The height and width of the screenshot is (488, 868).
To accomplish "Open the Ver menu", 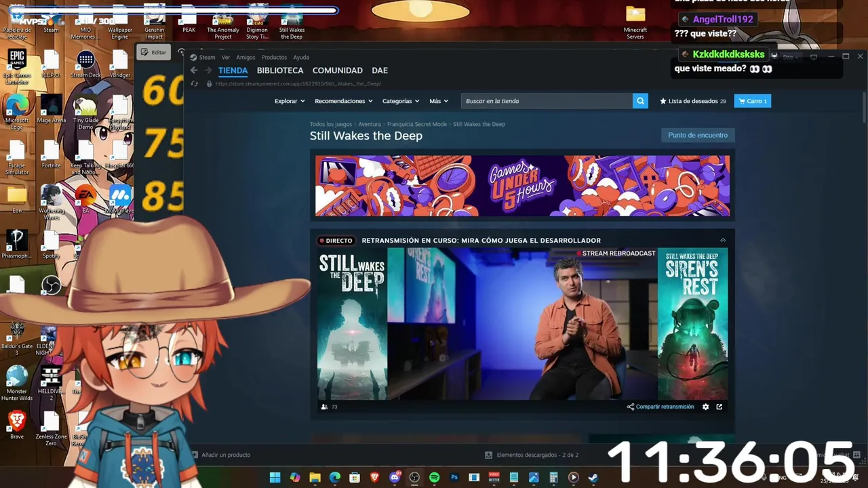I will click(x=226, y=58).
